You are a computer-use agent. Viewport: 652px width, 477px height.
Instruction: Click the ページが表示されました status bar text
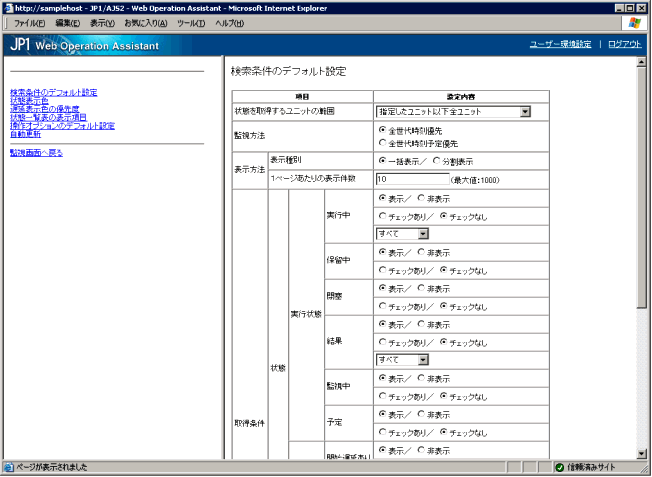pyautogui.click(x=52, y=467)
